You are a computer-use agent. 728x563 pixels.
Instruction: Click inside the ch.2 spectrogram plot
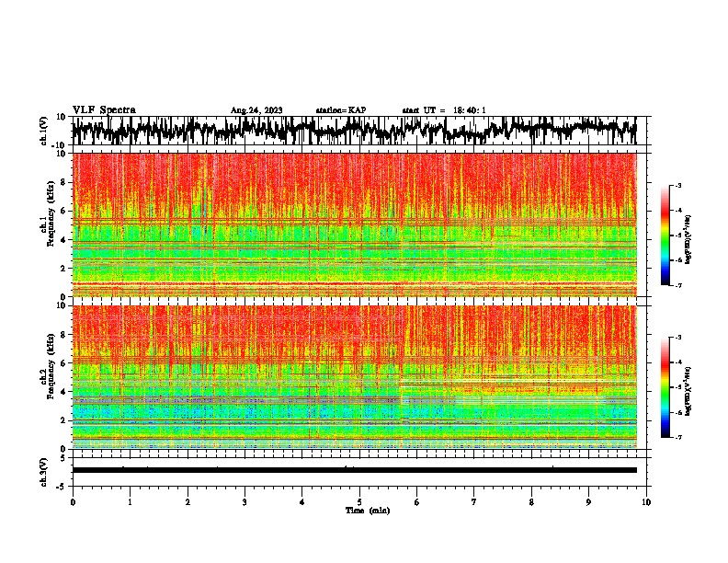point(354,377)
